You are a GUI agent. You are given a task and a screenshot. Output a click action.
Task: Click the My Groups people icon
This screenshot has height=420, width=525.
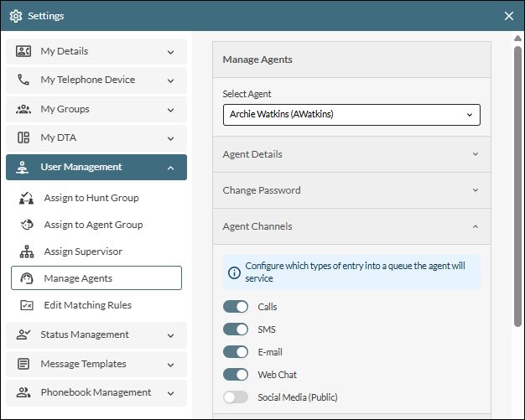tap(23, 109)
